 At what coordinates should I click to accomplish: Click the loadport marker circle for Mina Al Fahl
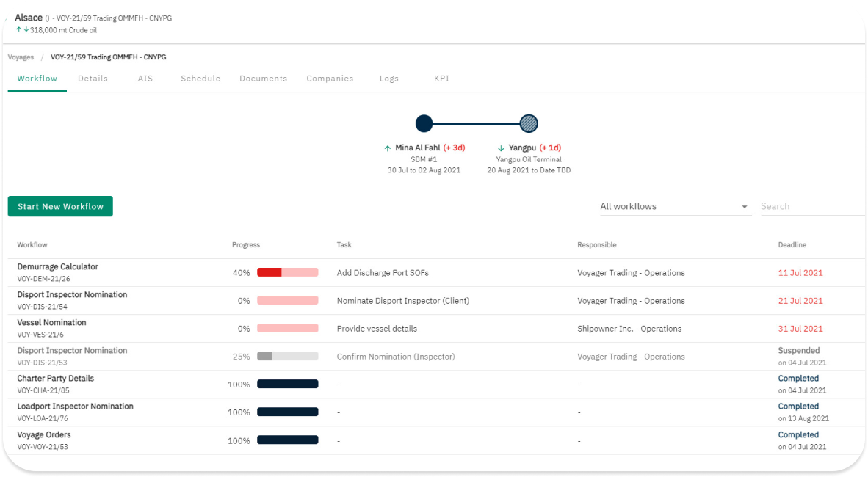[424, 123]
